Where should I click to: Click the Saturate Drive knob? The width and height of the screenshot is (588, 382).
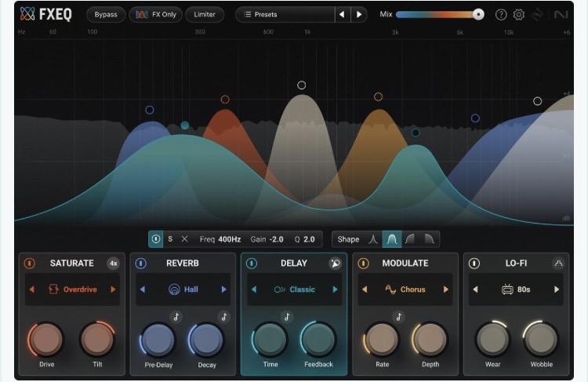click(46, 339)
